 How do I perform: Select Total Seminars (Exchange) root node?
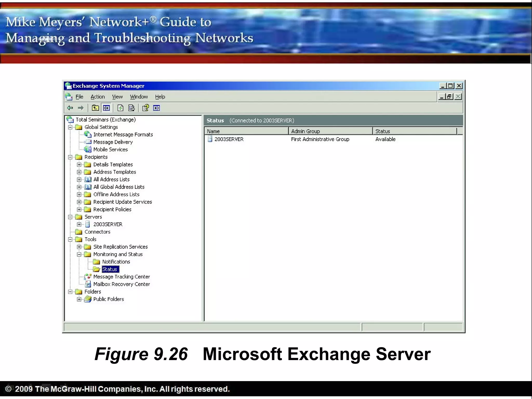(106, 119)
